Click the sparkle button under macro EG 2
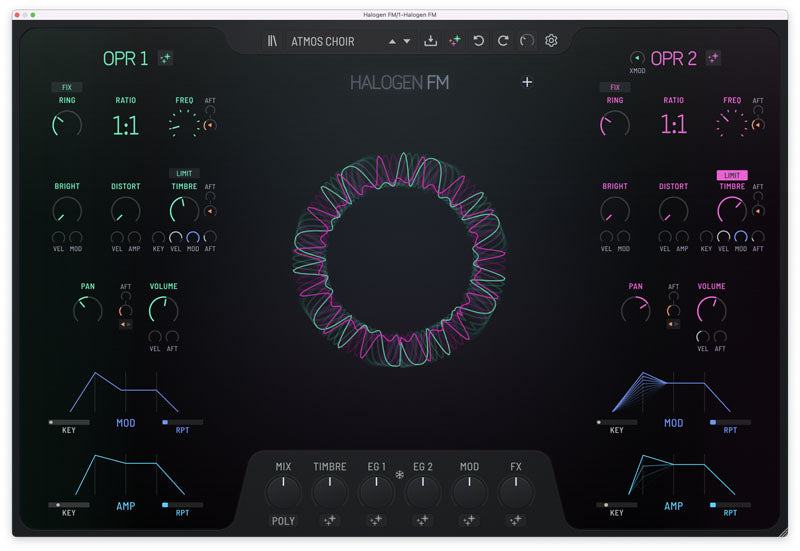 pos(422,520)
